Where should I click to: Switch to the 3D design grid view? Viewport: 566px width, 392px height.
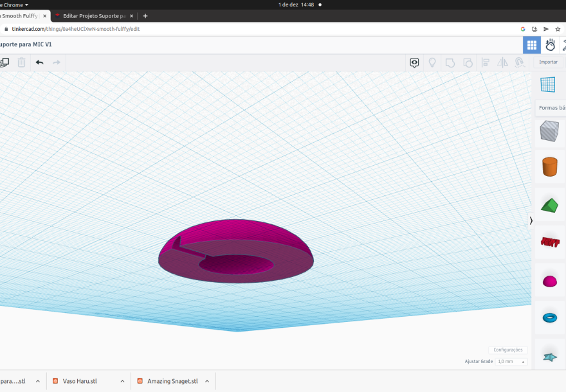coord(532,45)
